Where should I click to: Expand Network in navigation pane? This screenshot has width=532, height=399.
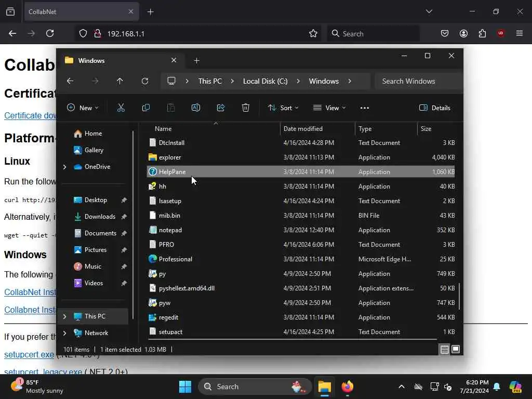point(64,333)
